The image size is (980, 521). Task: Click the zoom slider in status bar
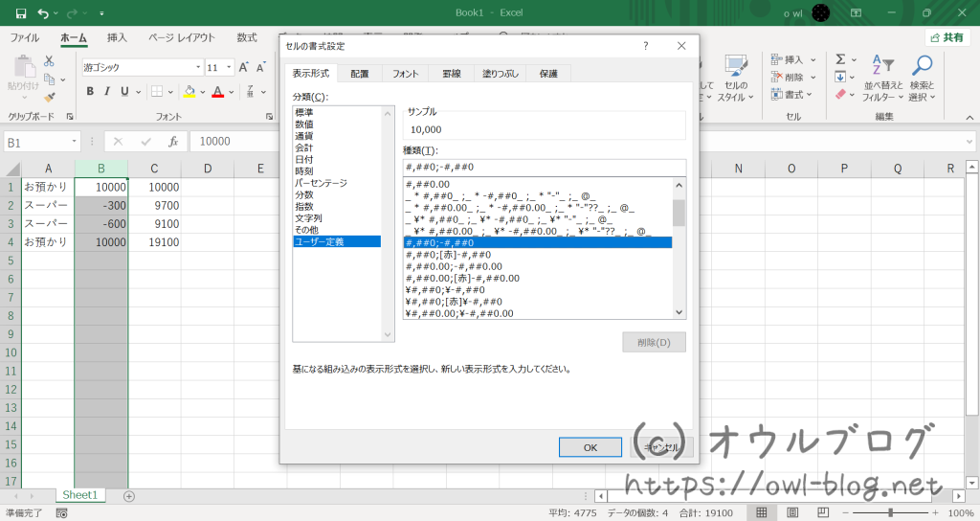(x=891, y=512)
